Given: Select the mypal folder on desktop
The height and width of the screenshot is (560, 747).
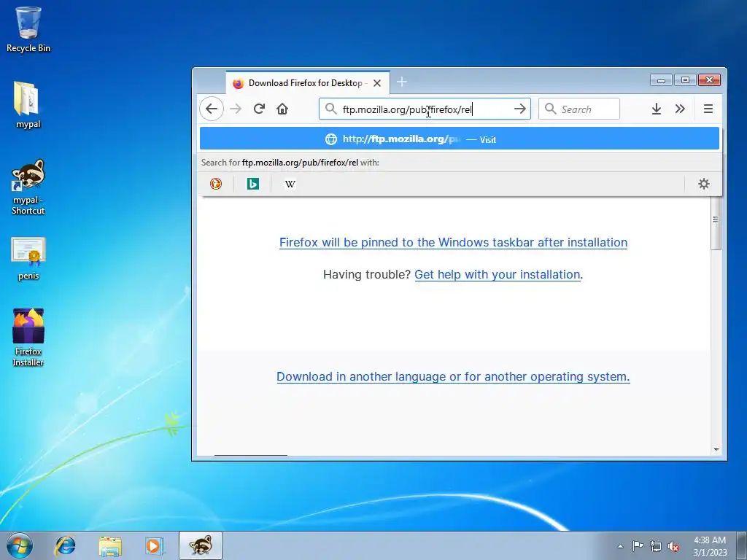Looking at the screenshot, I should [28, 105].
